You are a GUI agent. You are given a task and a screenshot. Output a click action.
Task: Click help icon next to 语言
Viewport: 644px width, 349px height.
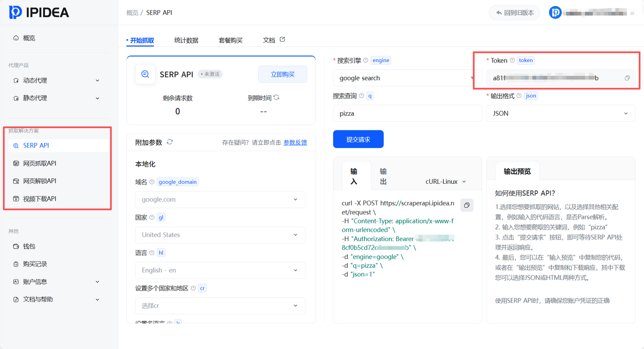[152, 252]
